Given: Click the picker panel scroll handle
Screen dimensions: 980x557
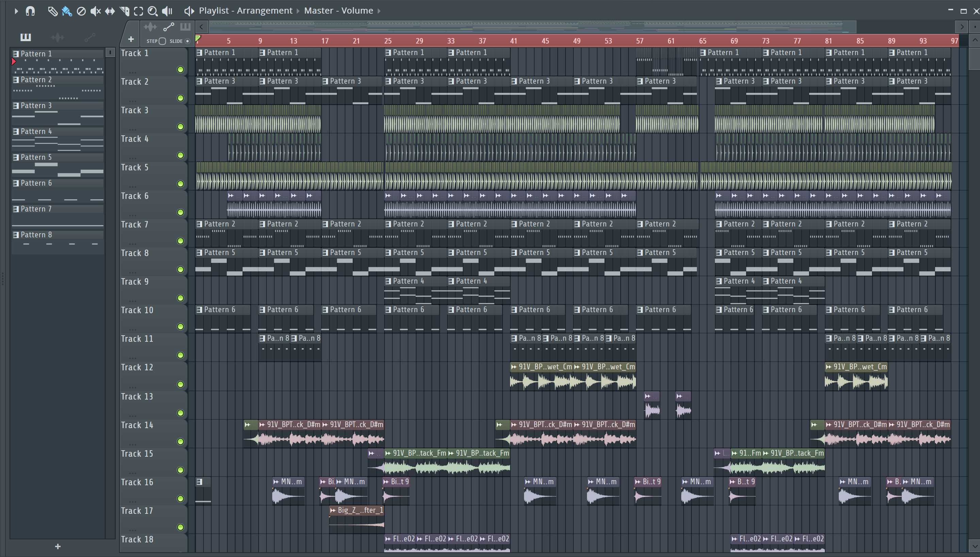Looking at the screenshot, I should coord(110,52).
